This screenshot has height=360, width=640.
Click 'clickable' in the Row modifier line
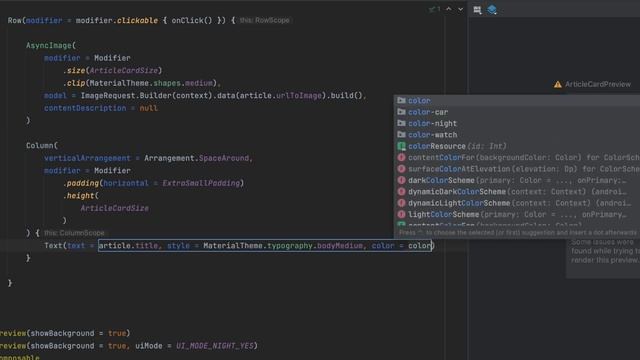click(x=138, y=20)
